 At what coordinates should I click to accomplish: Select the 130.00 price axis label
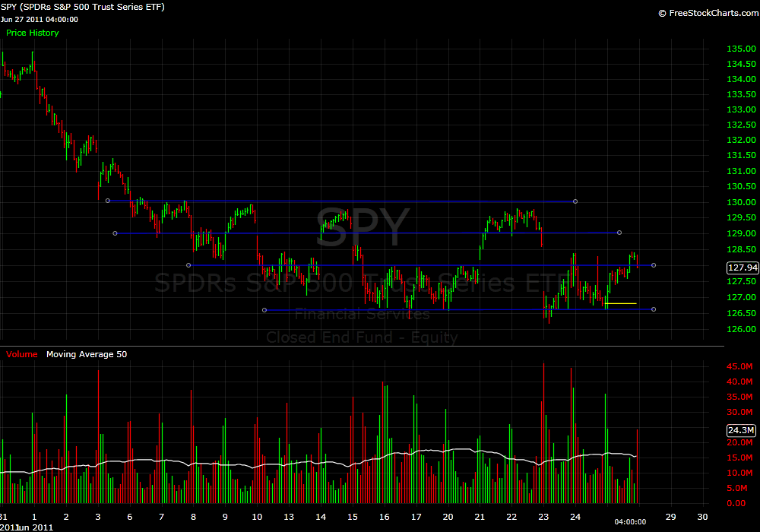[x=741, y=202]
